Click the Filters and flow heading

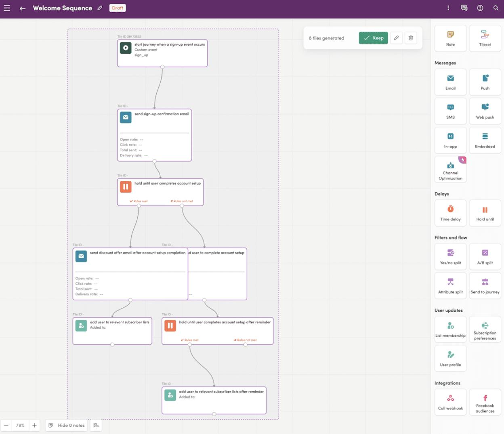click(451, 238)
